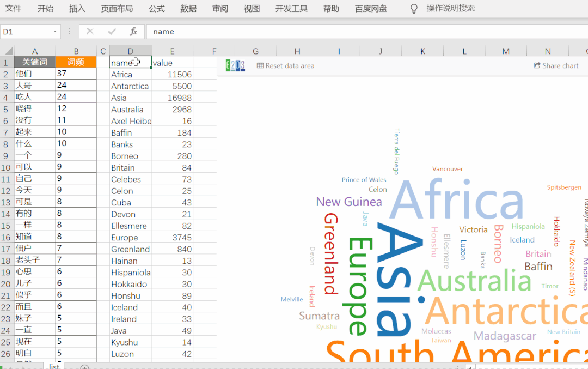
Task: Click the vertical word Greenland in cloud
Action: coord(332,254)
